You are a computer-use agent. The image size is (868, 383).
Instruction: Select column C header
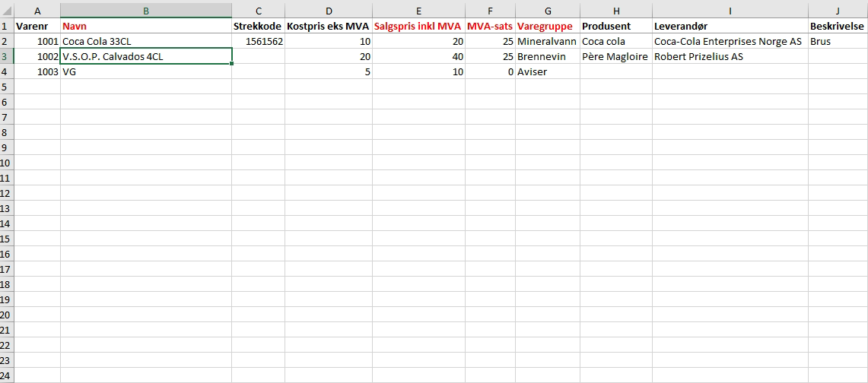click(x=258, y=11)
